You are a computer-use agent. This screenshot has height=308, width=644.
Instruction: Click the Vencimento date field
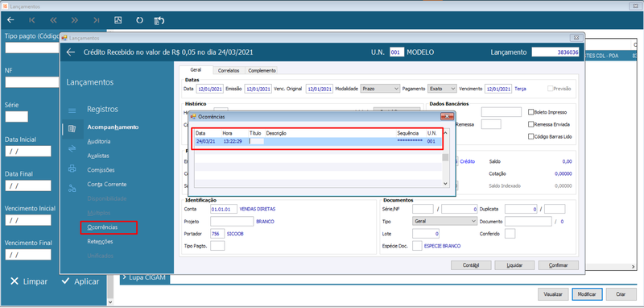click(498, 89)
